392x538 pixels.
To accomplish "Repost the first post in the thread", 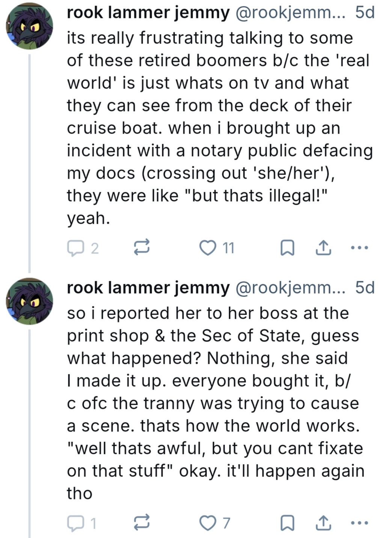I will click(142, 247).
